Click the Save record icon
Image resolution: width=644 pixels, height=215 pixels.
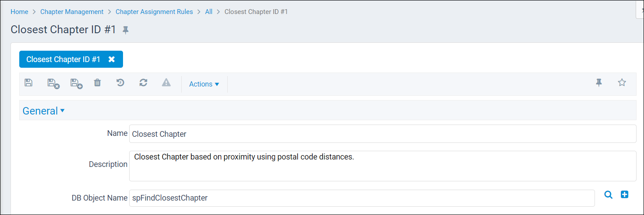coord(28,83)
